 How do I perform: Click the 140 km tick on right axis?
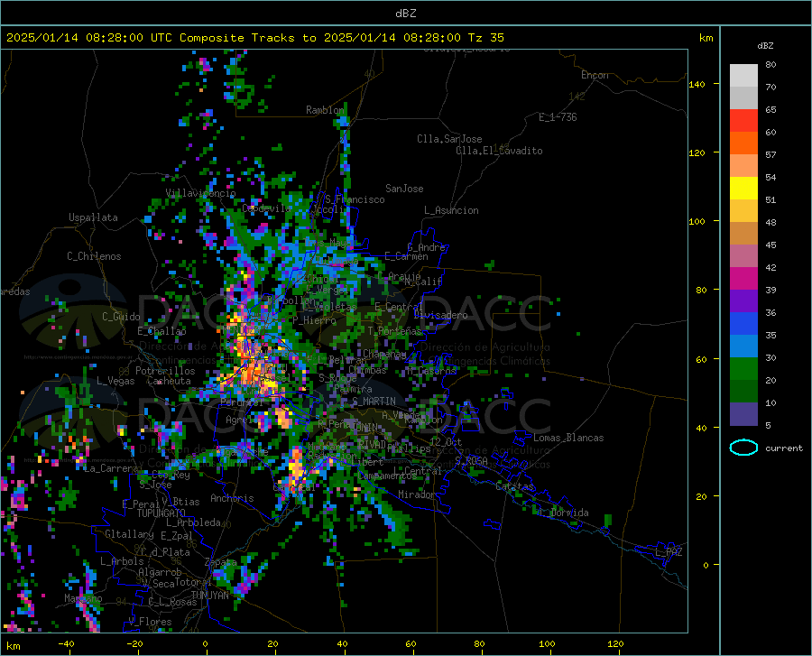(697, 85)
